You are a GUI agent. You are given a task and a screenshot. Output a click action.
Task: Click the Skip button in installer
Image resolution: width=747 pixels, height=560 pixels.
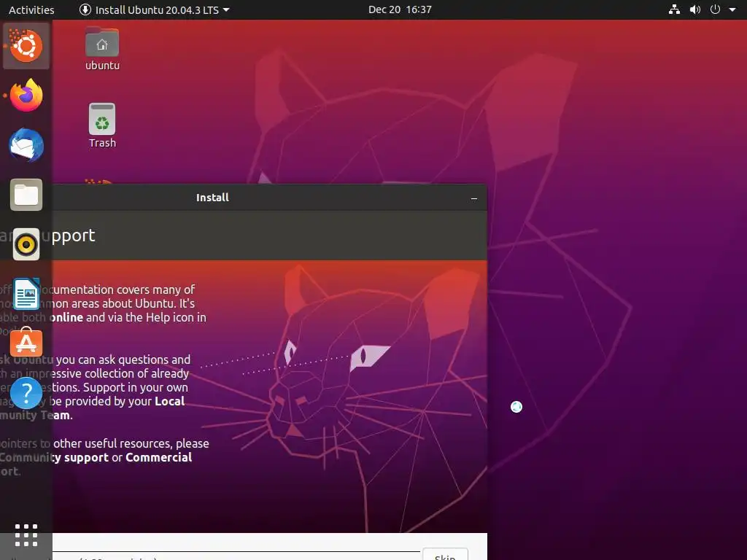(x=445, y=554)
